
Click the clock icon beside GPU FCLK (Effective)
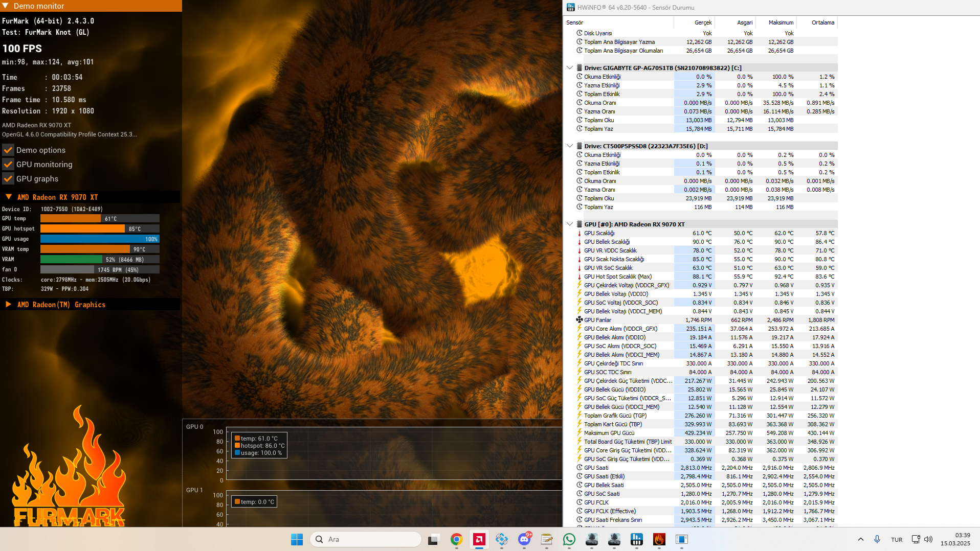(580, 511)
